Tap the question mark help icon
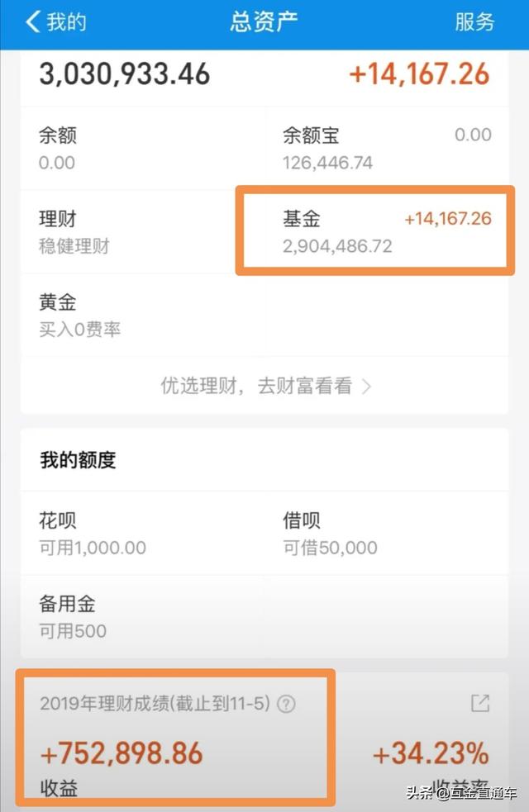The height and width of the screenshot is (812, 529). pyautogui.click(x=286, y=704)
